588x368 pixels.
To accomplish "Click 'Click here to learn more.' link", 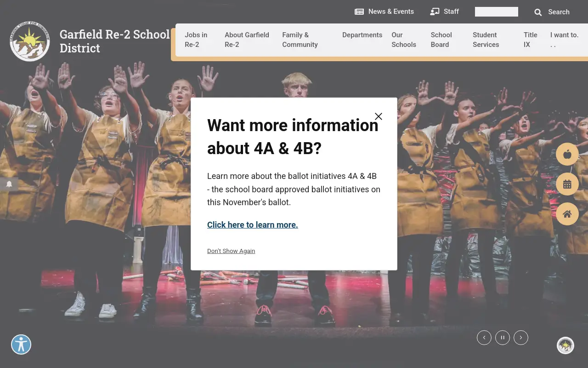I will 253,225.
